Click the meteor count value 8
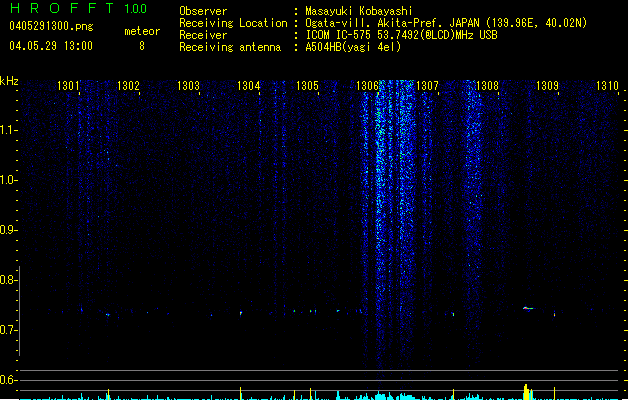Screen dimensions: 629x400 [x=142, y=46]
